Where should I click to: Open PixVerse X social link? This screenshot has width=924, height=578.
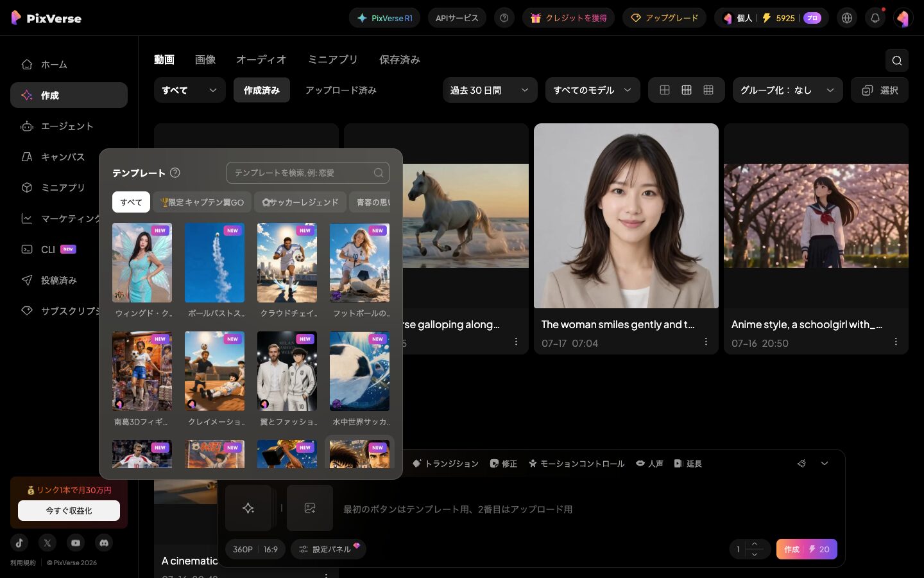(x=47, y=543)
